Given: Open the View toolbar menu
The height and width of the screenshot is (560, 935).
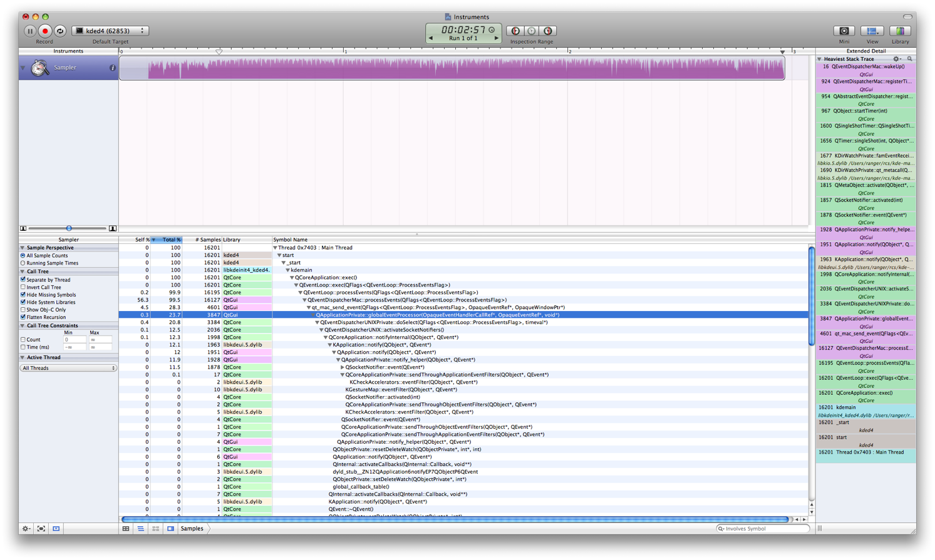Looking at the screenshot, I should point(872,31).
